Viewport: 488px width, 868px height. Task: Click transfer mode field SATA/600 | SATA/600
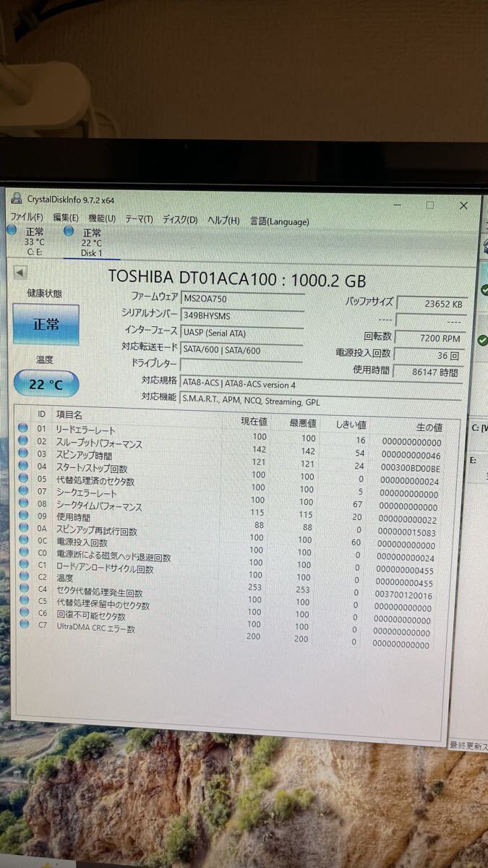coord(242,350)
